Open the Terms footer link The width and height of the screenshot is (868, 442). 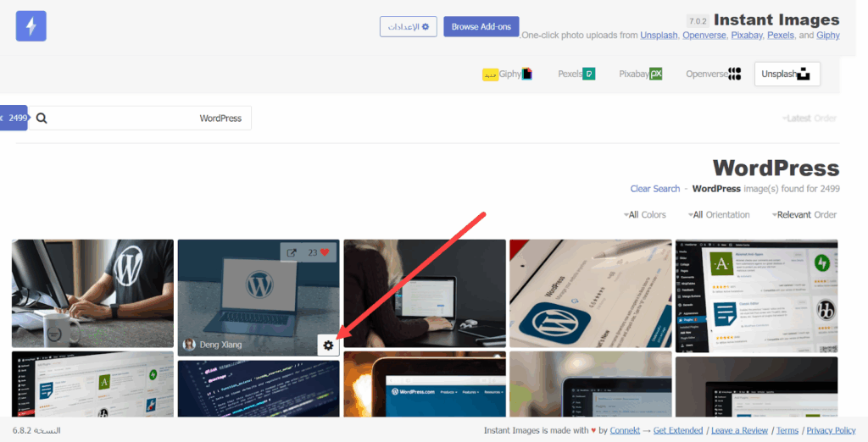tap(787, 430)
